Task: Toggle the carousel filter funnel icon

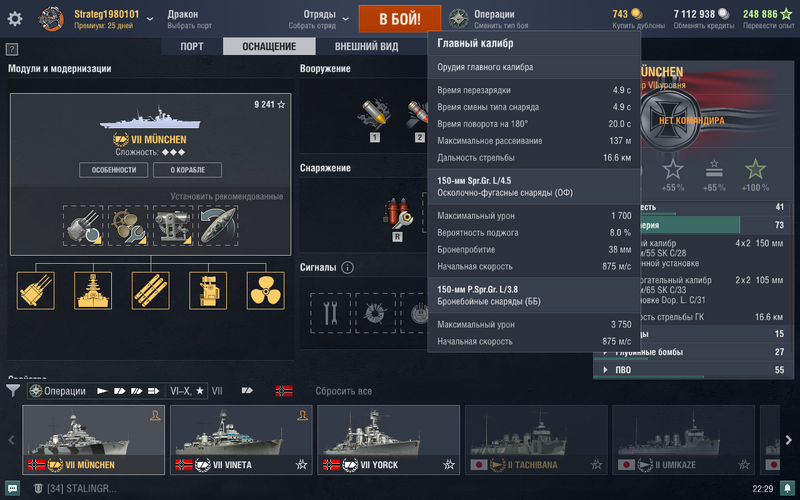Action: click(13, 391)
